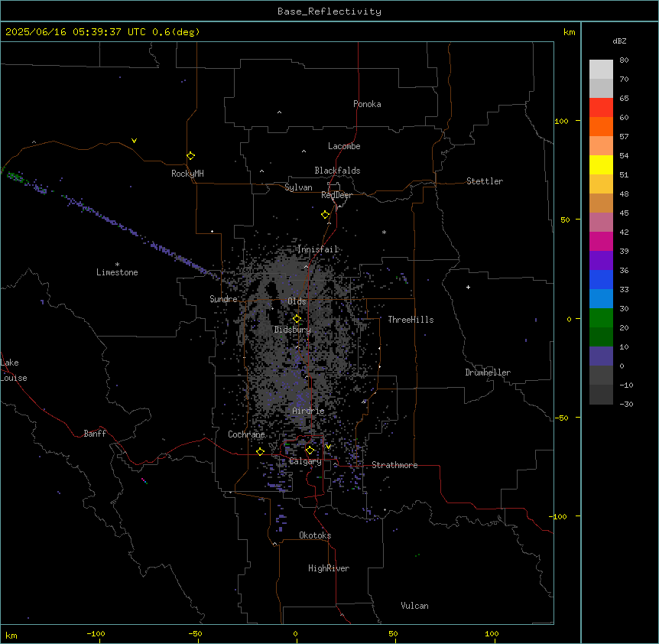Click the Calgary city label
Screen dimensions: 659x644
click(x=306, y=461)
